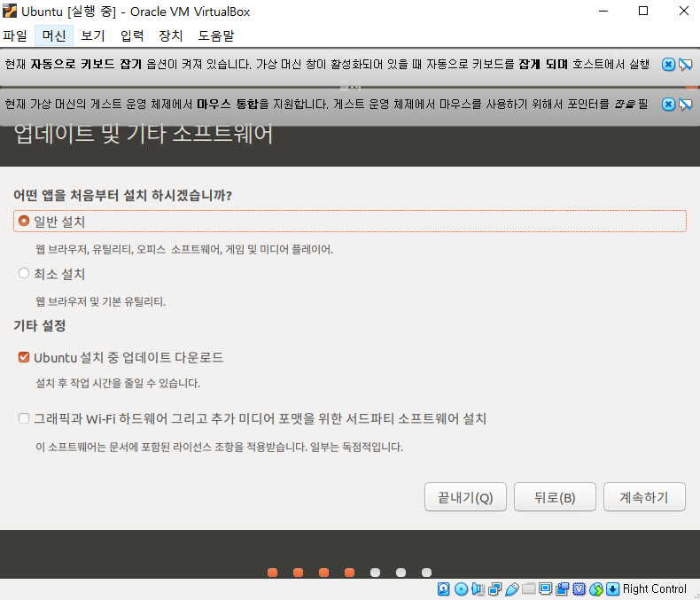Open the 장치 menu
Image resolution: width=700 pixels, height=600 pixels.
pos(171,35)
